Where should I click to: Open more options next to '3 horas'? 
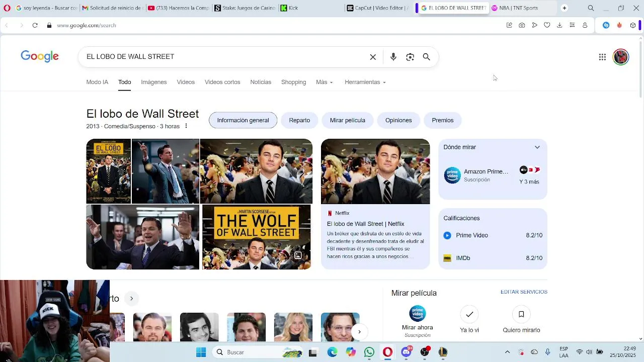tap(186, 126)
